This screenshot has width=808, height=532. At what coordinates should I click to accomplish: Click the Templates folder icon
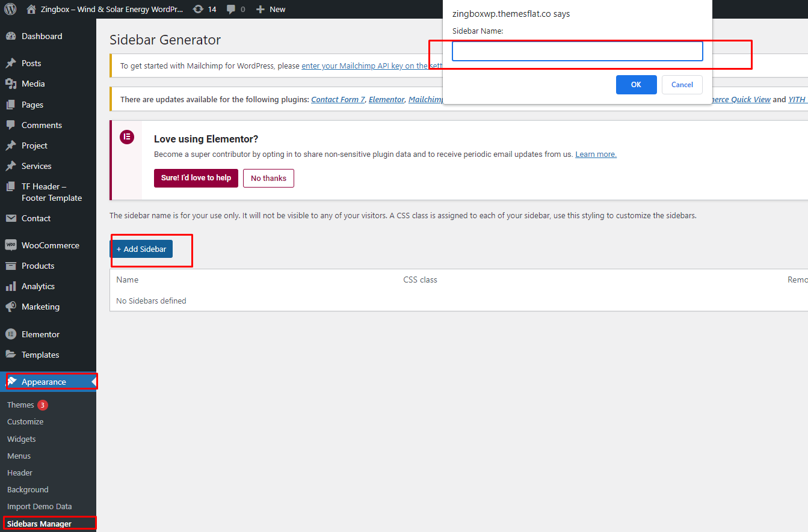click(11, 355)
